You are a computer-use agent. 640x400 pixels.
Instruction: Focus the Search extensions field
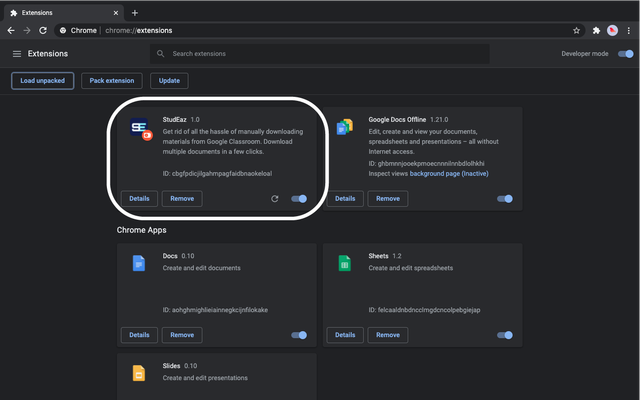tap(320, 54)
